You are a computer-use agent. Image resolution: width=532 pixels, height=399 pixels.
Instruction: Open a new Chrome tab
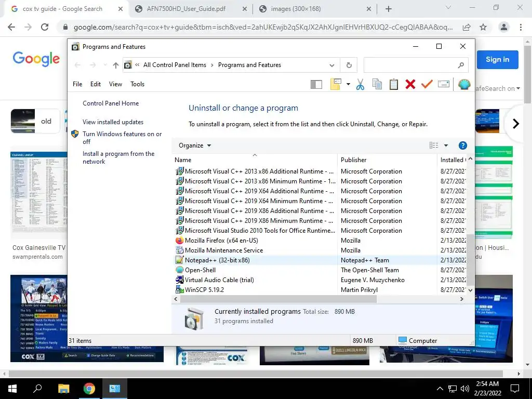click(389, 9)
